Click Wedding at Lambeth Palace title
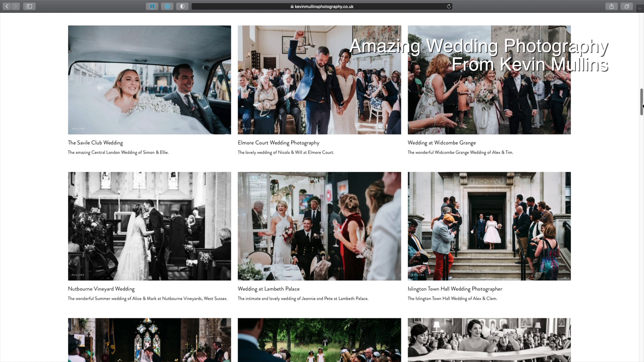644x362 pixels. [x=269, y=289]
